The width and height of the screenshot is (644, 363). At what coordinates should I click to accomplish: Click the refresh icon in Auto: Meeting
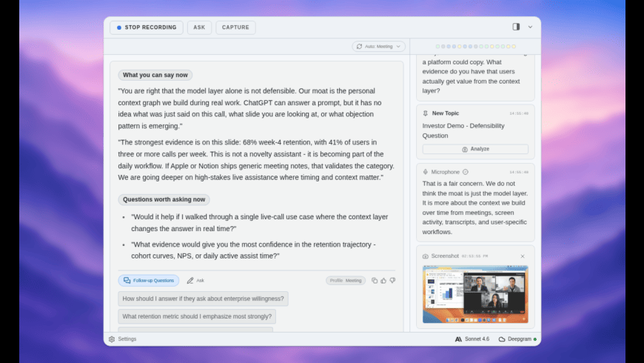[x=359, y=47]
